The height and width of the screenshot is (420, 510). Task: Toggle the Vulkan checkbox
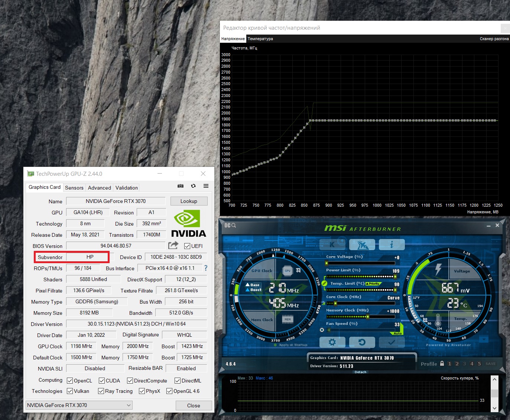coord(70,391)
